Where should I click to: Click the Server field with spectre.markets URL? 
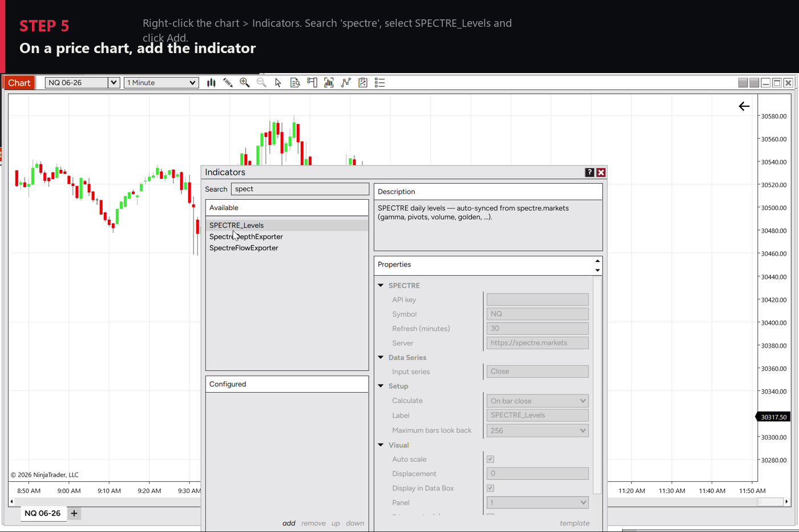coord(538,343)
